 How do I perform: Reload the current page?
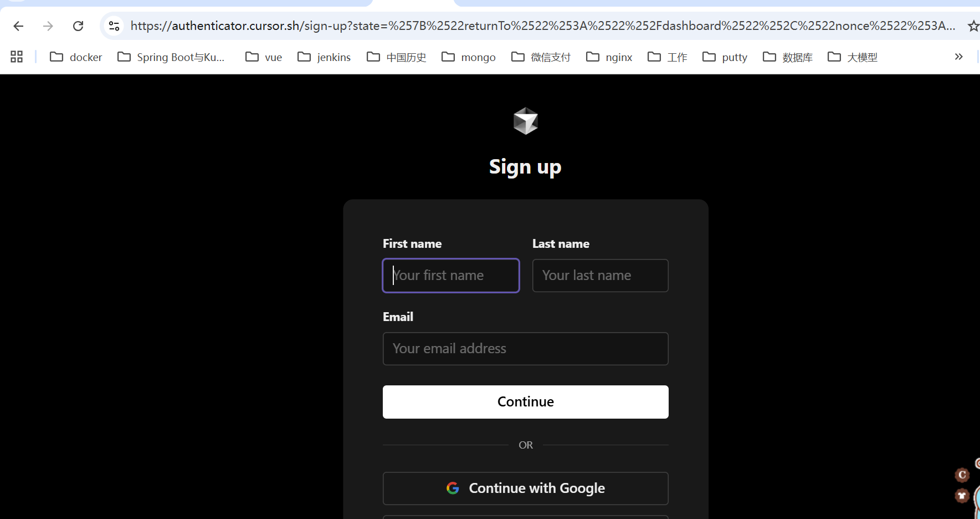pyautogui.click(x=78, y=26)
